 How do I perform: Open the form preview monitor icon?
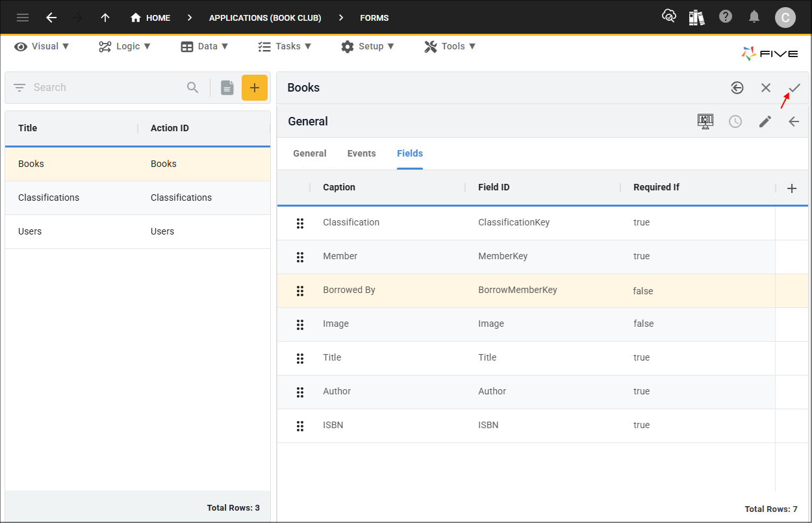point(705,121)
